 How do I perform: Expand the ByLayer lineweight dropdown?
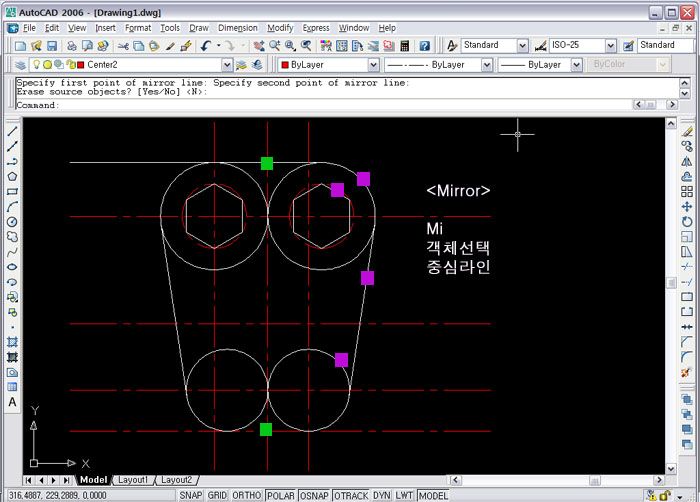576,65
